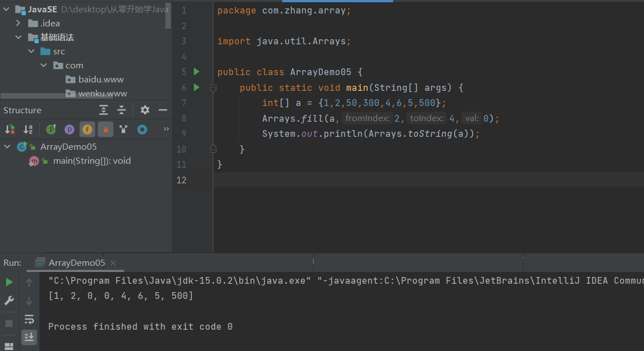Open Structure panel settings gear
The height and width of the screenshot is (351, 644).
145,110
